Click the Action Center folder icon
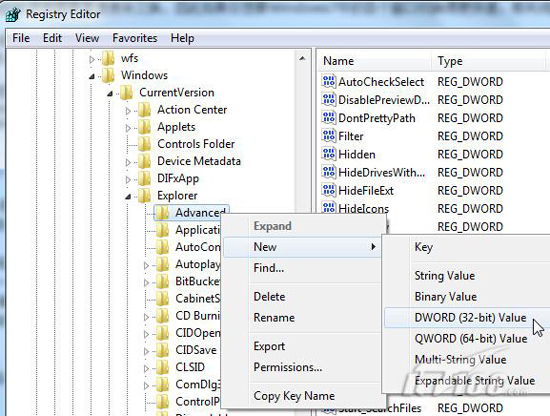550x416 pixels. tap(144, 110)
